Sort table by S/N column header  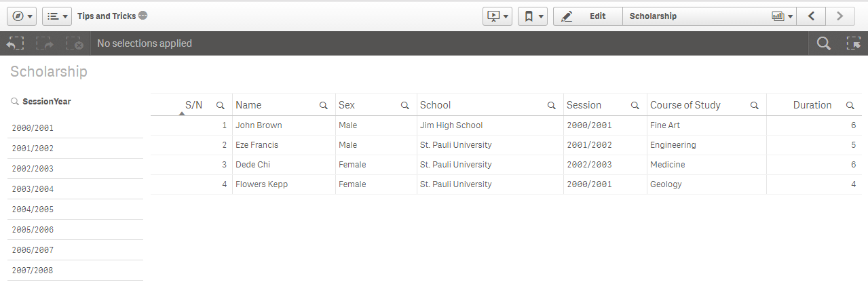click(193, 105)
